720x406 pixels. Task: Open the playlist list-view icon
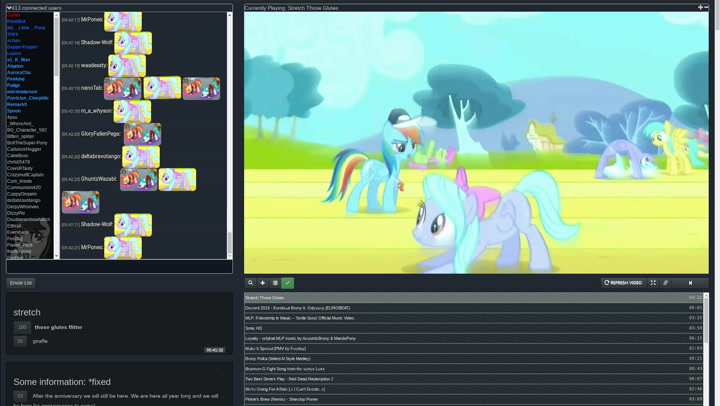point(275,283)
